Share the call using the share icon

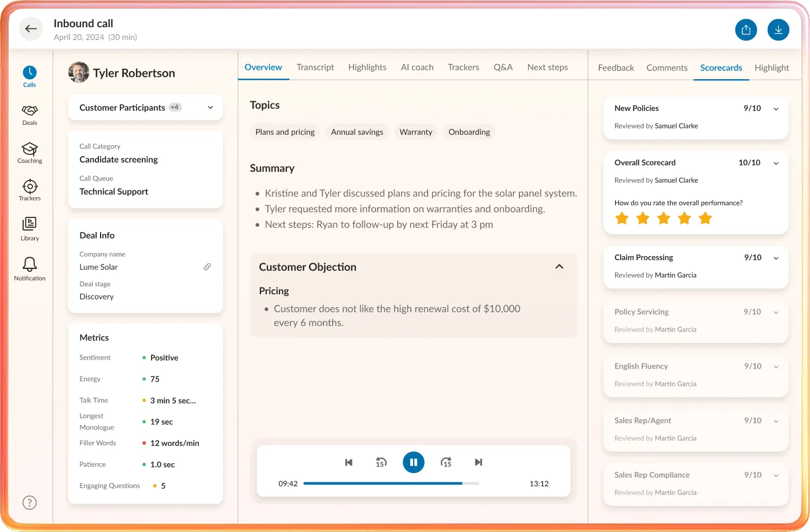[746, 29]
